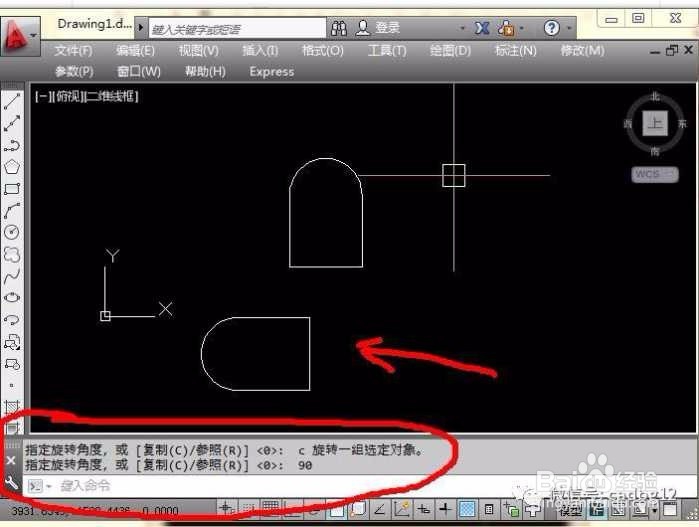The image size is (699, 527).
Task: Open the Express menu
Action: (271, 72)
